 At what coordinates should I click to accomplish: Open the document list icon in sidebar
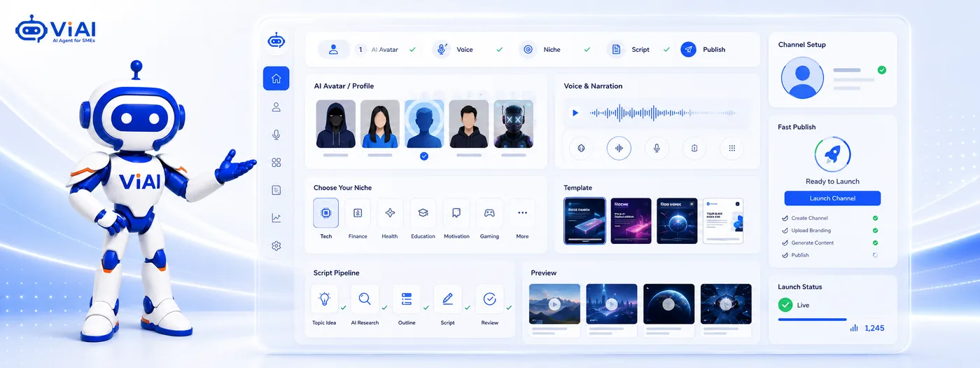coord(276,190)
